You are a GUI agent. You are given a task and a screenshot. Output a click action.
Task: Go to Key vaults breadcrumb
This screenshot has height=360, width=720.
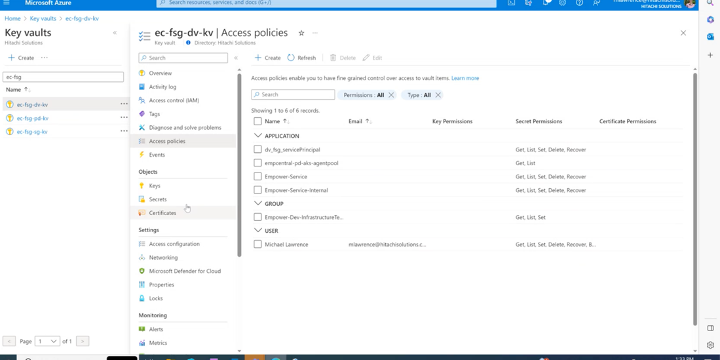tap(43, 18)
